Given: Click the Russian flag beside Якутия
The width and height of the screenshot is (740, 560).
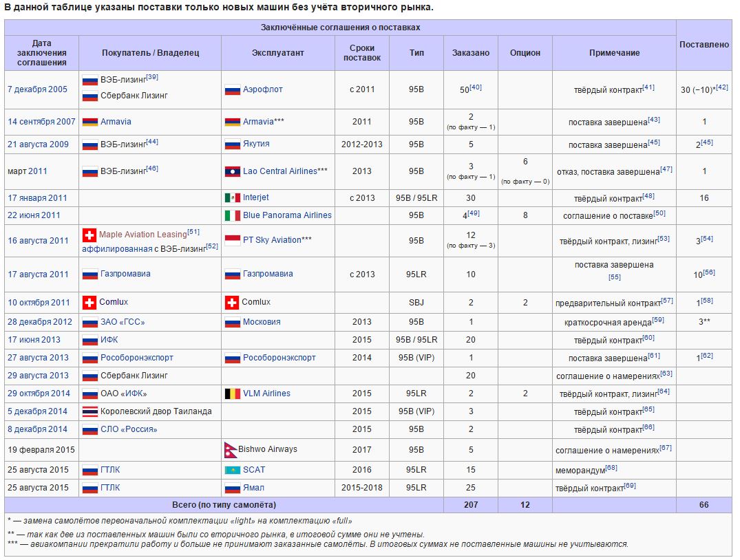Looking at the screenshot, I should [x=232, y=144].
